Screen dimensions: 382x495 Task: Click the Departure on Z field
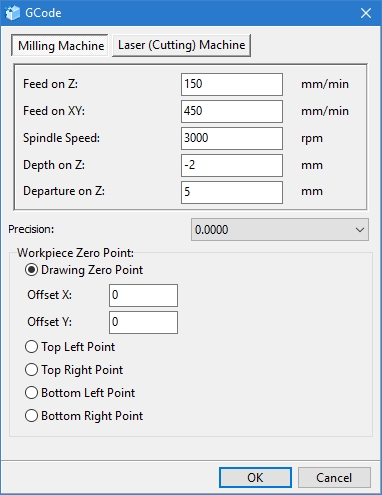click(232, 192)
